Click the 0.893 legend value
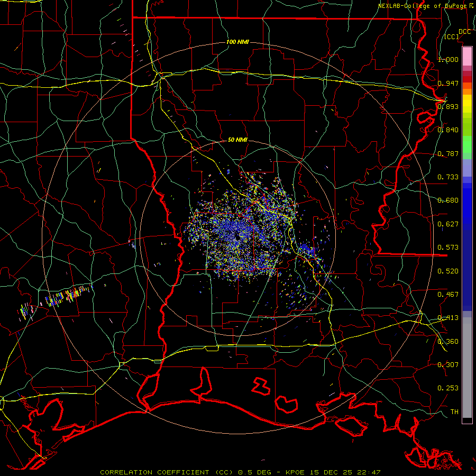The width and height of the screenshot is (476, 476). pyautogui.click(x=448, y=106)
